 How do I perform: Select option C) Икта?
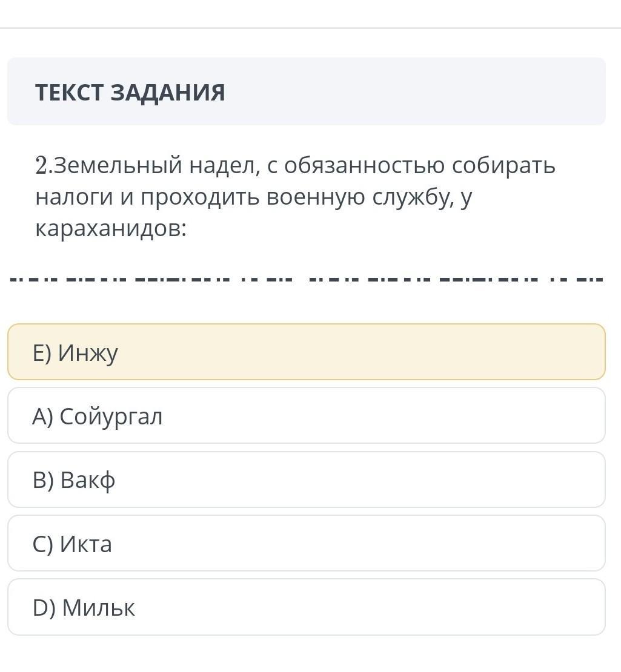pyautogui.click(x=306, y=544)
